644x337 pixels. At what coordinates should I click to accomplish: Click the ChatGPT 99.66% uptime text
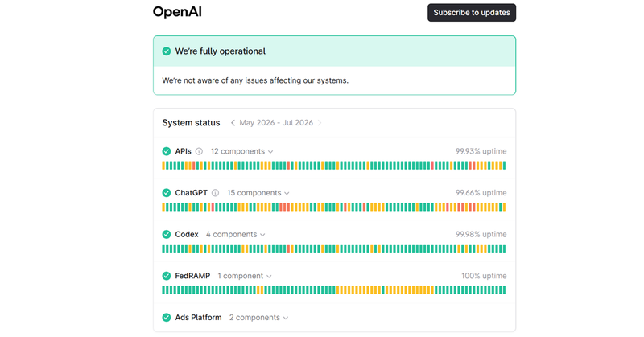(x=481, y=193)
